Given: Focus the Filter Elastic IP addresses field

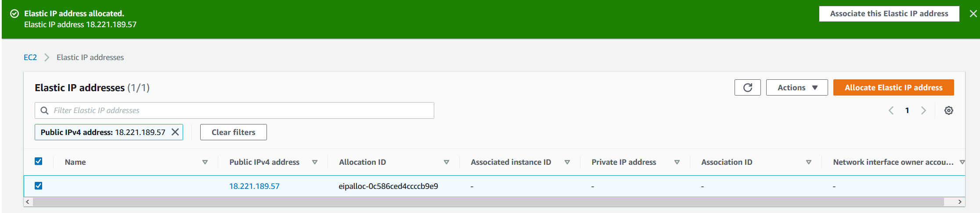Looking at the screenshot, I should 241,110.
